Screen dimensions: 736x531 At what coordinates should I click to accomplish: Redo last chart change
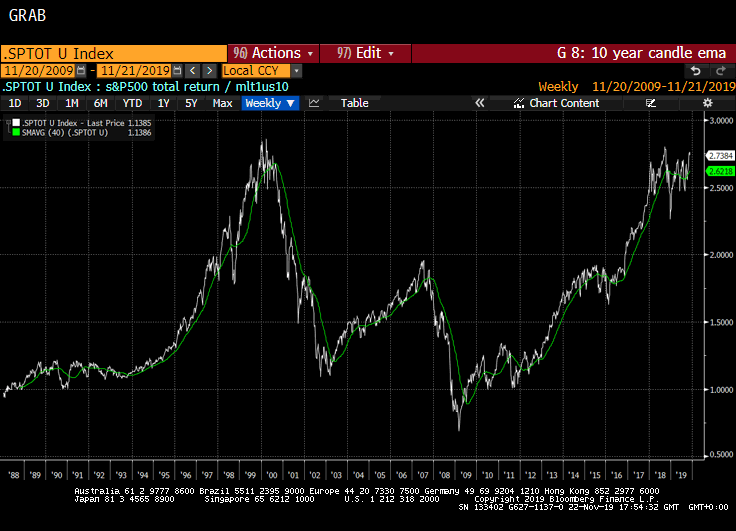coord(721,71)
